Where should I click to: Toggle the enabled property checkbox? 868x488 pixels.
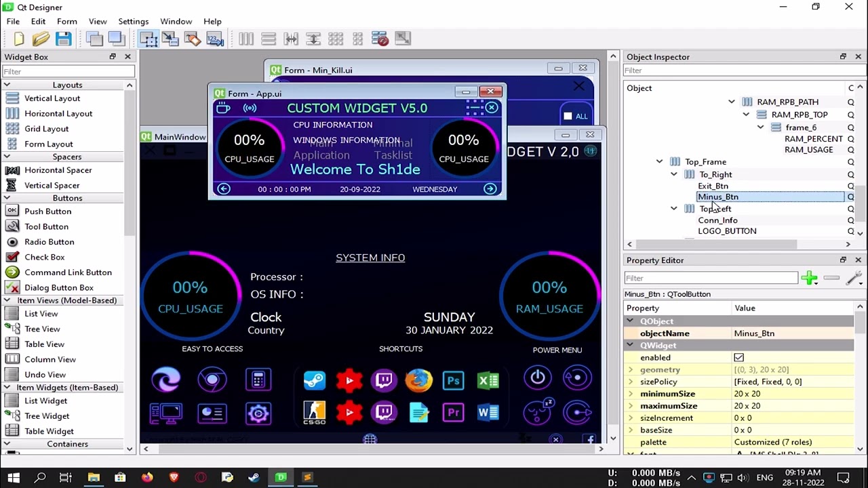pyautogui.click(x=738, y=357)
